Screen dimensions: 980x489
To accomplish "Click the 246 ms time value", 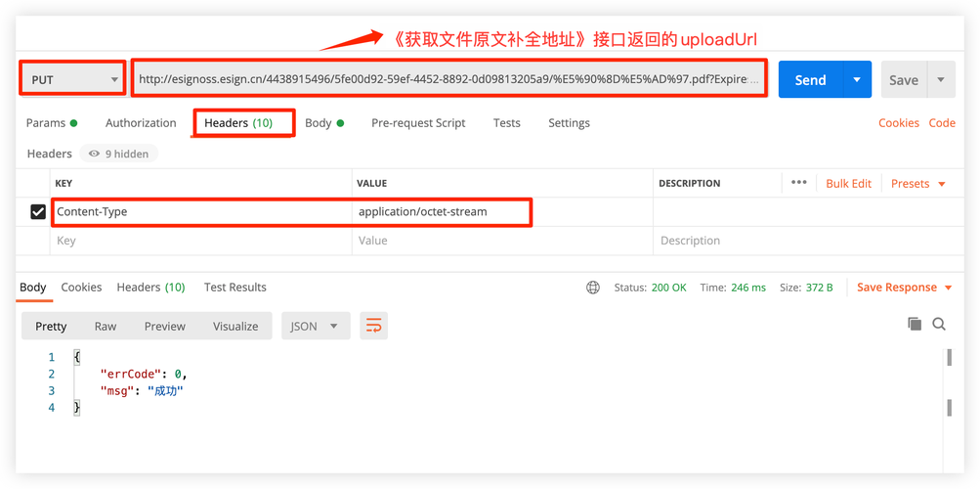I will coord(747,288).
